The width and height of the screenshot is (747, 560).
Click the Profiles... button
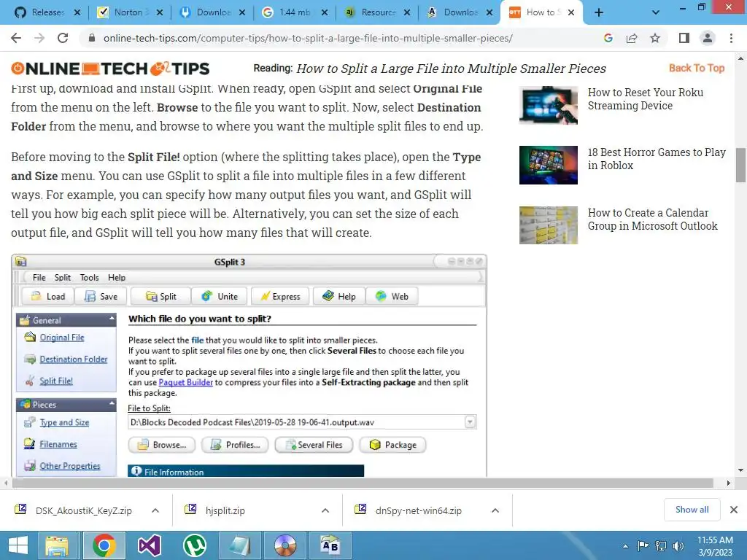pos(235,445)
